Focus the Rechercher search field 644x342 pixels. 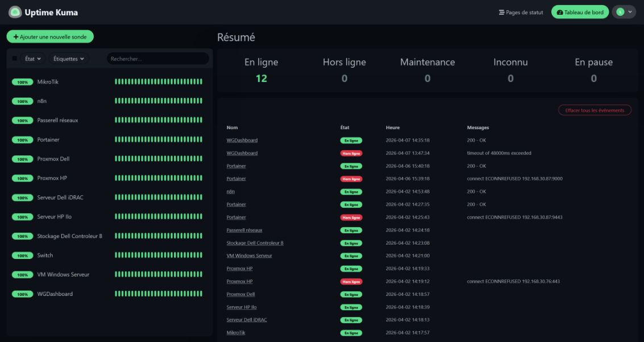click(x=157, y=59)
